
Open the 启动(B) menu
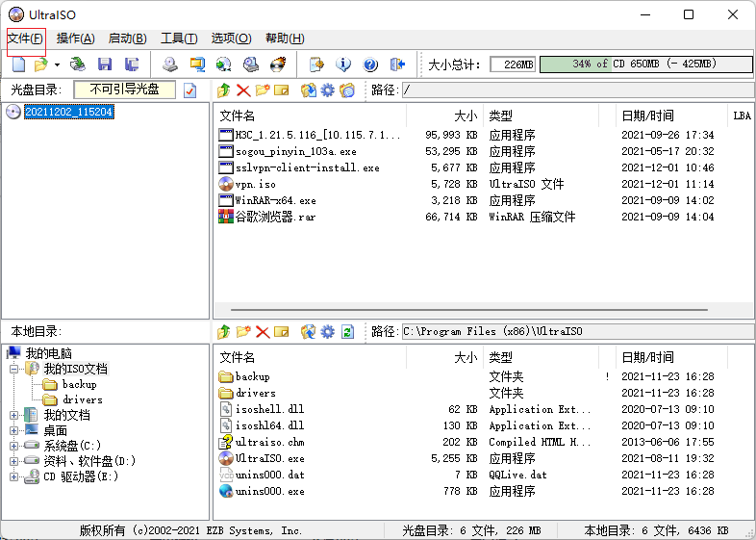point(127,39)
